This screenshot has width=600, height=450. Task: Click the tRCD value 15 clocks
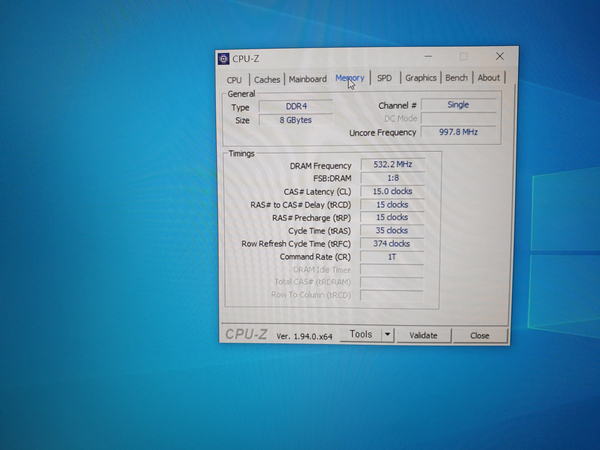click(392, 205)
